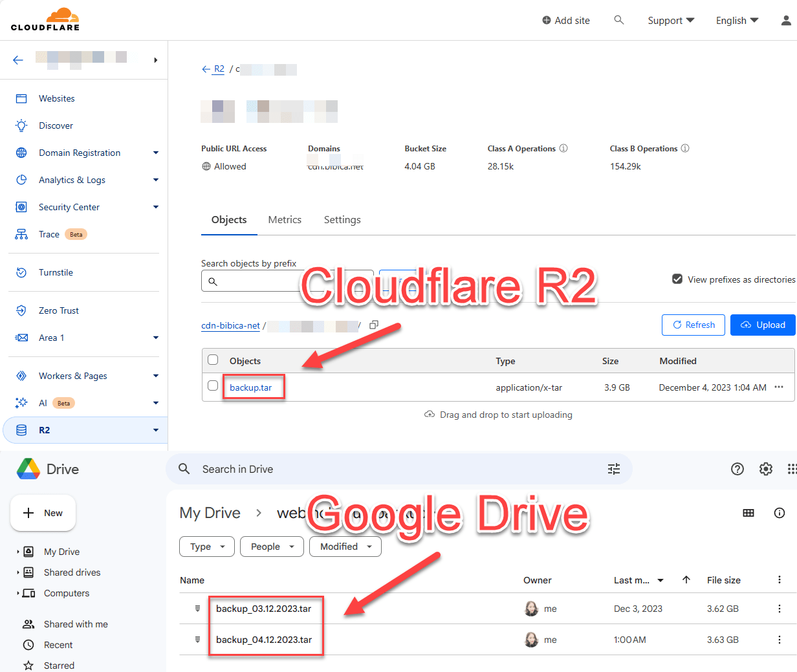The image size is (797, 672).
Task: Click the info icon beside Class B Operations
Action: click(x=685, y=148)
